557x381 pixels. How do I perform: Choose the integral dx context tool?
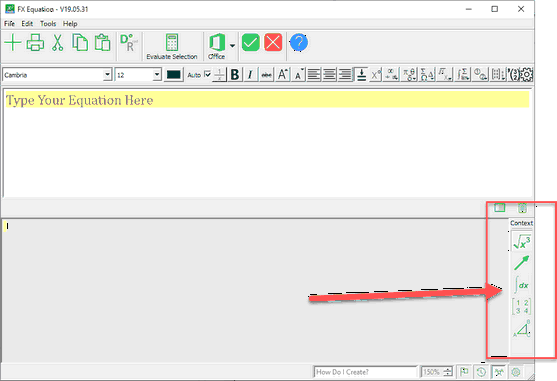click(x=521, y=285)
